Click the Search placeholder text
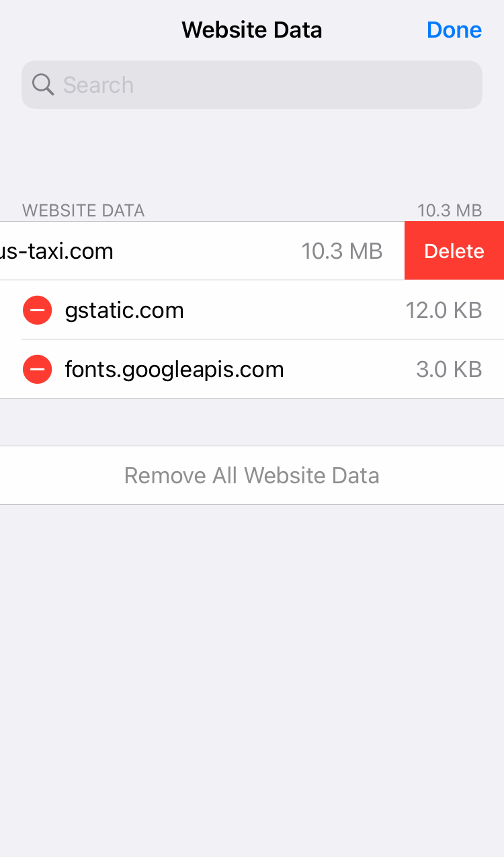This screenshot has width=504, height=857. [x=98, y=85]
